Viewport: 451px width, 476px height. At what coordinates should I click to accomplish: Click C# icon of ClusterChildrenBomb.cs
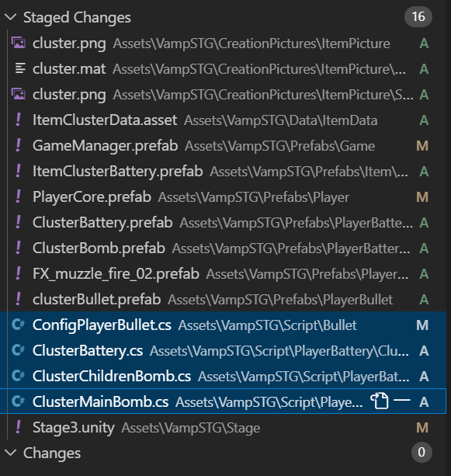click(x=18, y=376)
